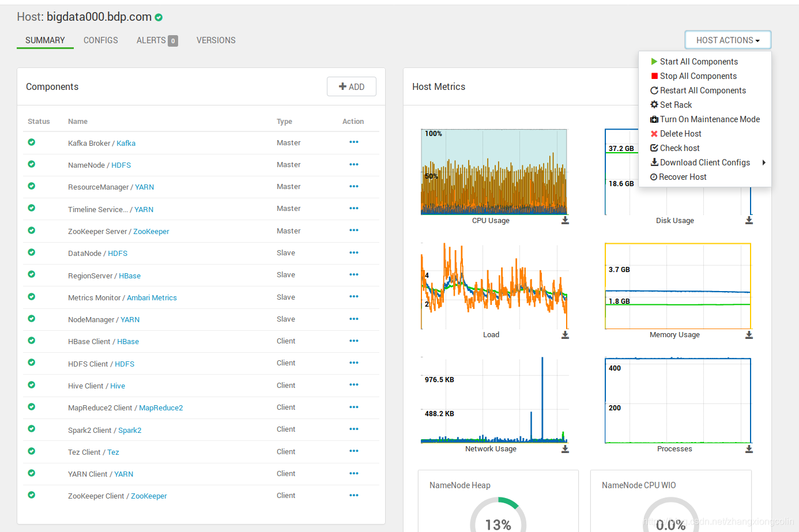This screenshot has width=799, height=532.
Task: Open the Kafka service link
Action: click(126, 143)
